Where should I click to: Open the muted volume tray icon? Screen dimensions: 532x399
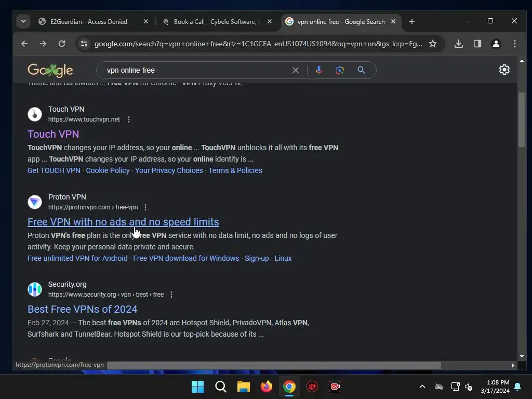[469, 387]
